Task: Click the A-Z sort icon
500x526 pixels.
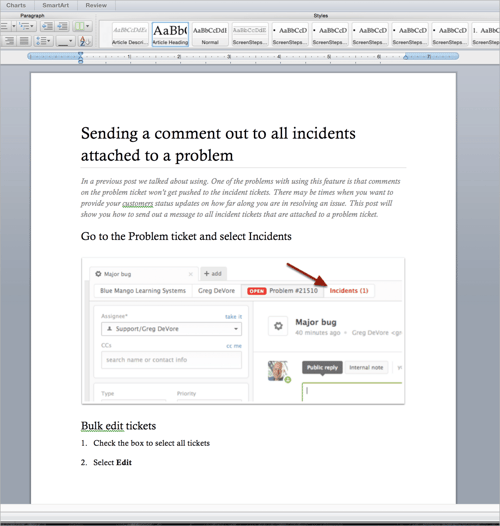Action: click(x=85, y=42)
